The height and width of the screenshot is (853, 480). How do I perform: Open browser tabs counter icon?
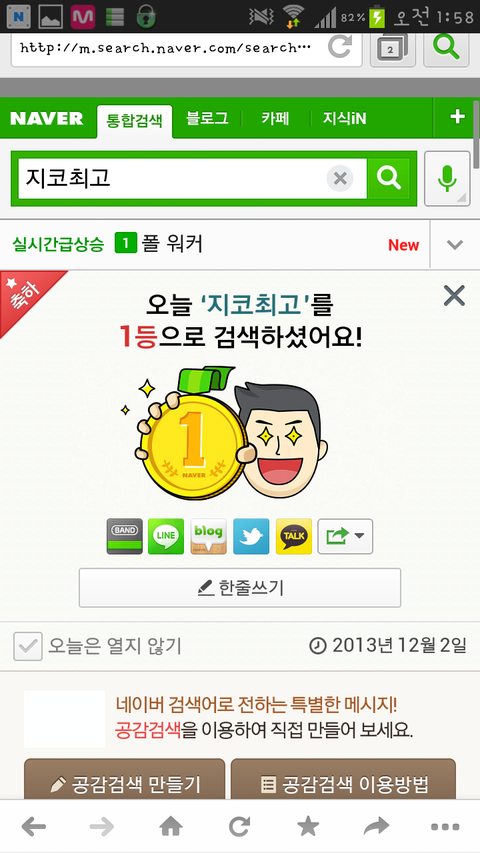tap(393, 48)
